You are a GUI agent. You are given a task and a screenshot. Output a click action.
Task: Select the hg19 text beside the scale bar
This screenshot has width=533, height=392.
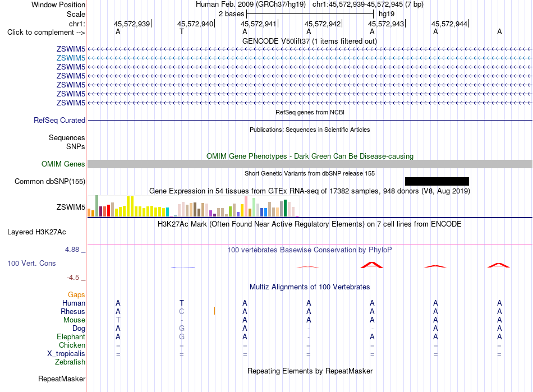pos(387,14)
